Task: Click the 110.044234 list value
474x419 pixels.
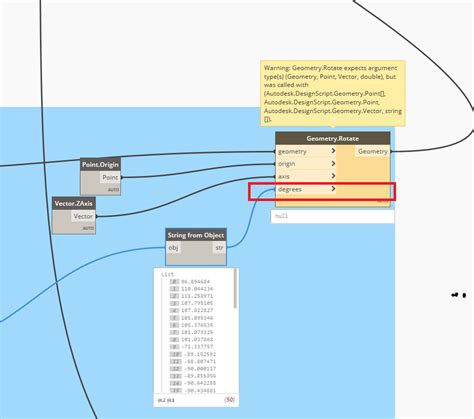Action: pyautogui.click(x=197, y=289)
